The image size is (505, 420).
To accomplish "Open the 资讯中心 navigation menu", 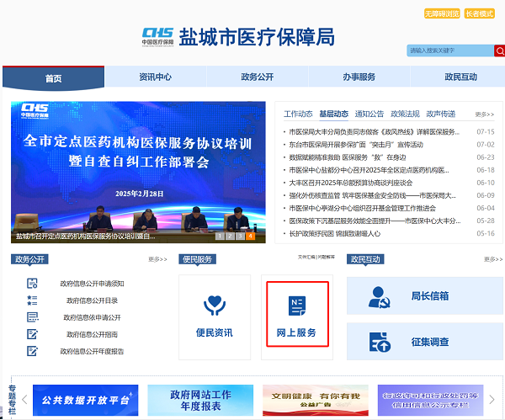I will pos(155,77).
